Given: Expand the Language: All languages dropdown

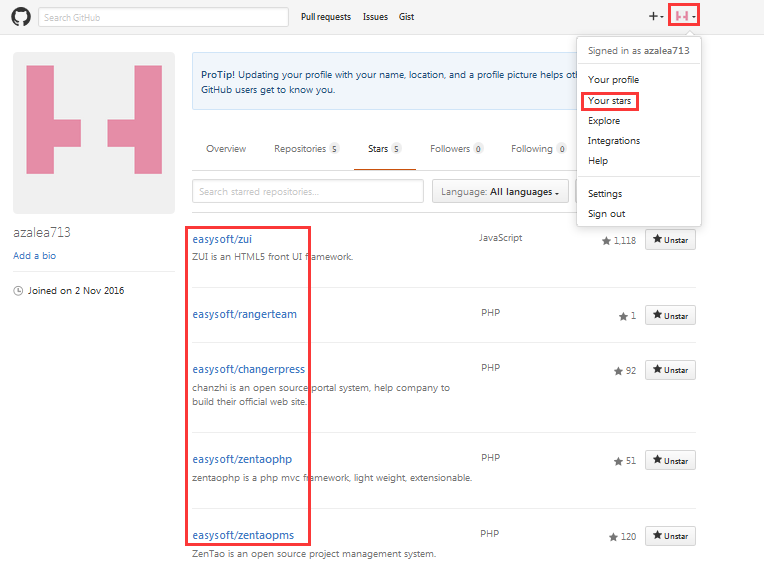Looking at the screenshot, I should (x=500, y=191).
